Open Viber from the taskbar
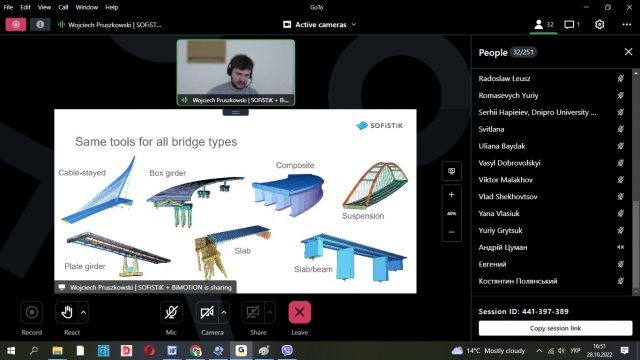Image resolution: width=640 pixels, height=360 pixels. click(x=287, y=350)
